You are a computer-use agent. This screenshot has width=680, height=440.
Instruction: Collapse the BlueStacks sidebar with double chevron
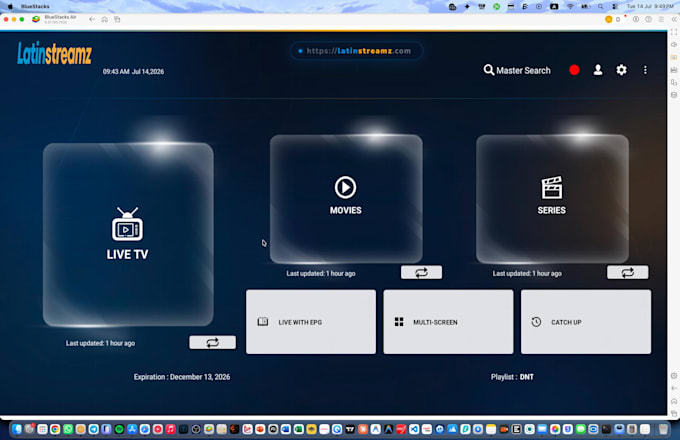[674, 19]
